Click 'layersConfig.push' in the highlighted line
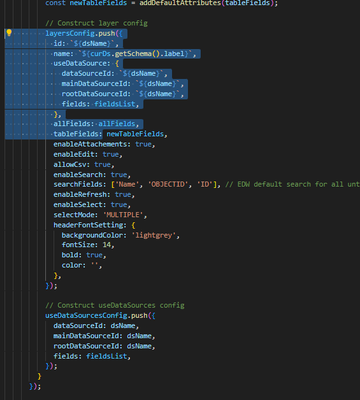This screenshot has height=400, width=360. click(x=80, y=33)
